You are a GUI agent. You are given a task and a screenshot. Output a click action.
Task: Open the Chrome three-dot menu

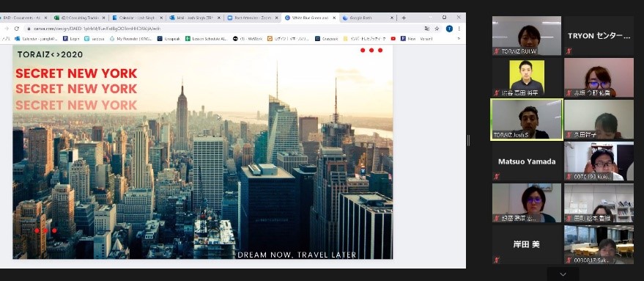tap(459, 29)
